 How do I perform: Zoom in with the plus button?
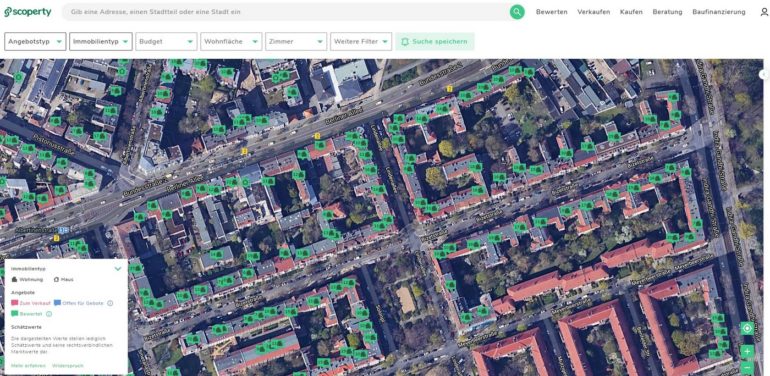click(747, 351)
